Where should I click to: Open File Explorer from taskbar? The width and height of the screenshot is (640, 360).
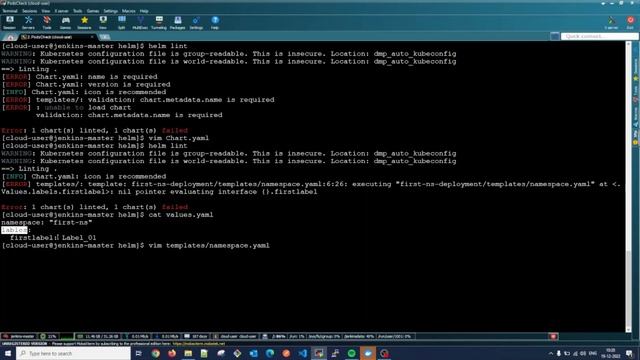(x=188, y=353)
